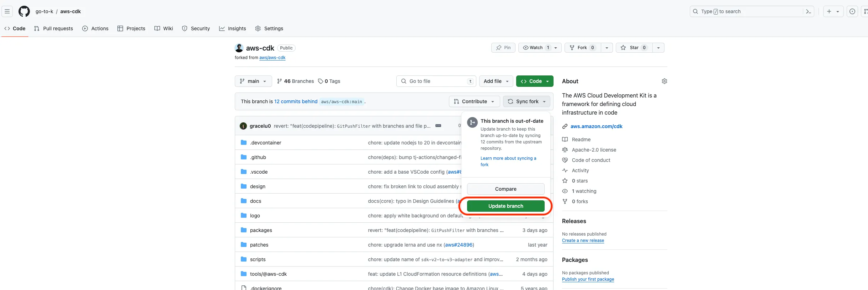868x290 pixels.
Task: Expand commit message ellipsis button
Action: coord(438,126)
